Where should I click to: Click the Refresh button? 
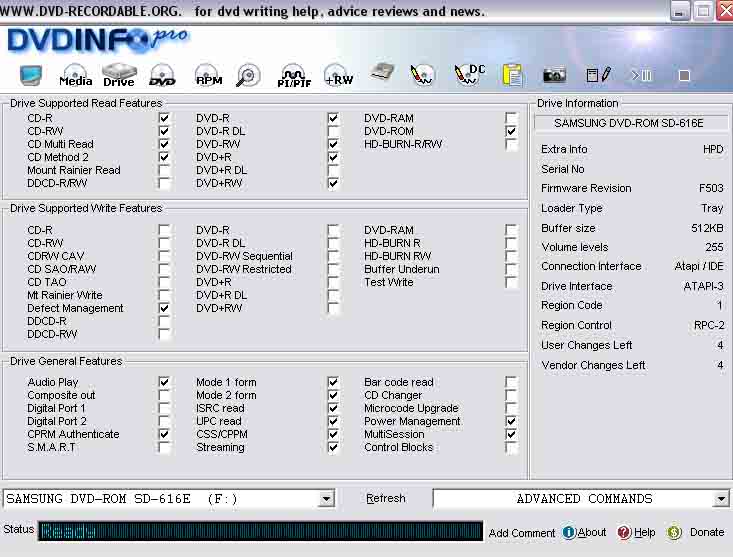click(x=386, y=499)
